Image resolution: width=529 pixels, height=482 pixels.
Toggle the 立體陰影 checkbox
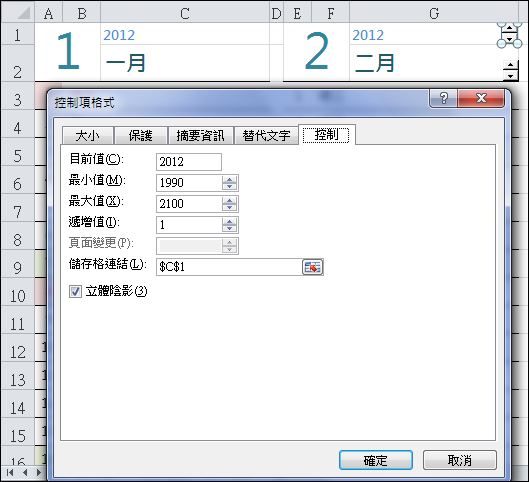pyautogui.click(x=75, y=291)
